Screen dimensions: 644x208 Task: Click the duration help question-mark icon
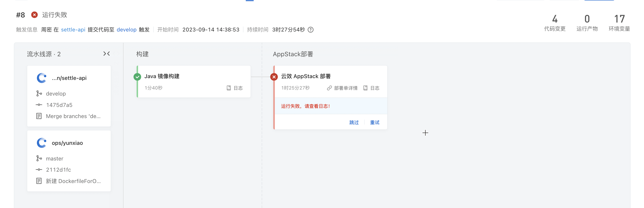pos(311,30)
